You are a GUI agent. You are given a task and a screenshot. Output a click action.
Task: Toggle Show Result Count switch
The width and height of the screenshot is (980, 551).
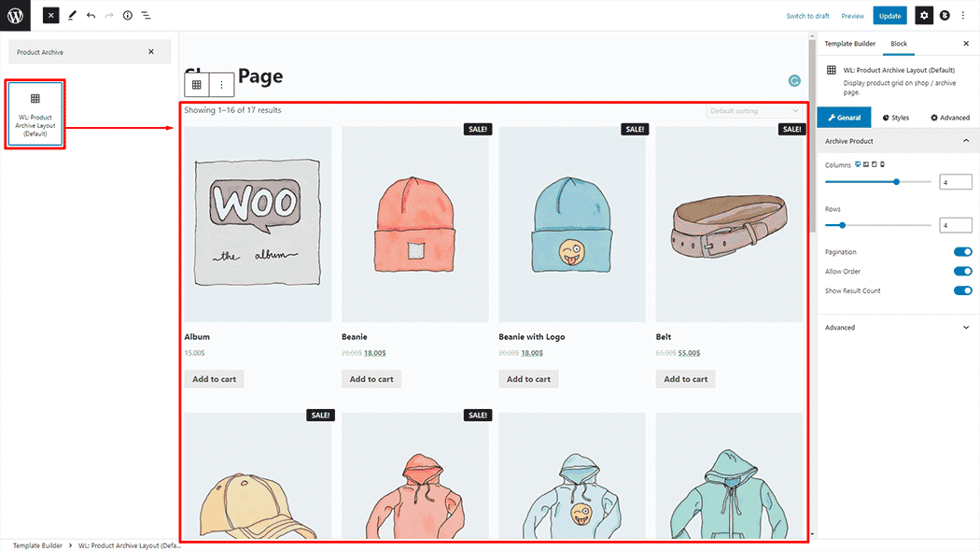pyautogui.click(x=962, y=290)
